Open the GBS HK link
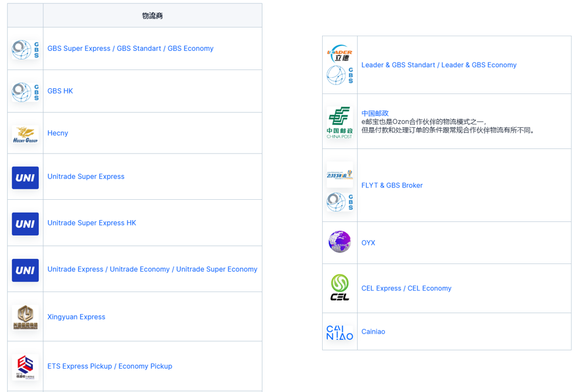The height and width of the screenshot is (392, 584). tap(60, 91)
